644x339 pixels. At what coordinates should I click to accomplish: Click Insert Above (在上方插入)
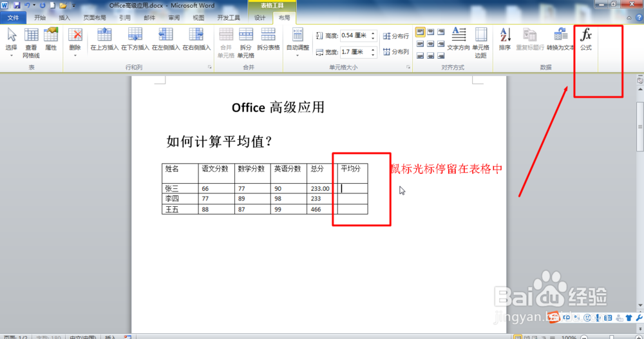(104, 40)
